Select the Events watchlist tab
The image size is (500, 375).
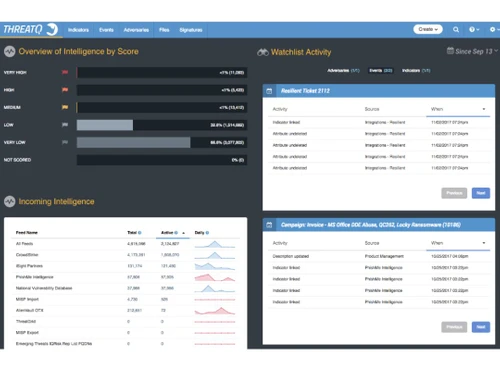(x=380, y=71)
